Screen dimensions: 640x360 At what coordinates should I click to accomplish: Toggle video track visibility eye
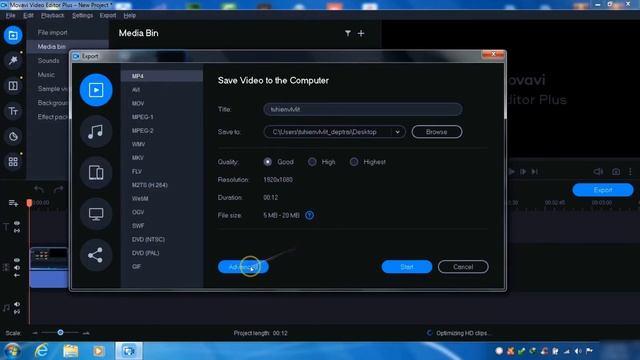tap(17, 260)
